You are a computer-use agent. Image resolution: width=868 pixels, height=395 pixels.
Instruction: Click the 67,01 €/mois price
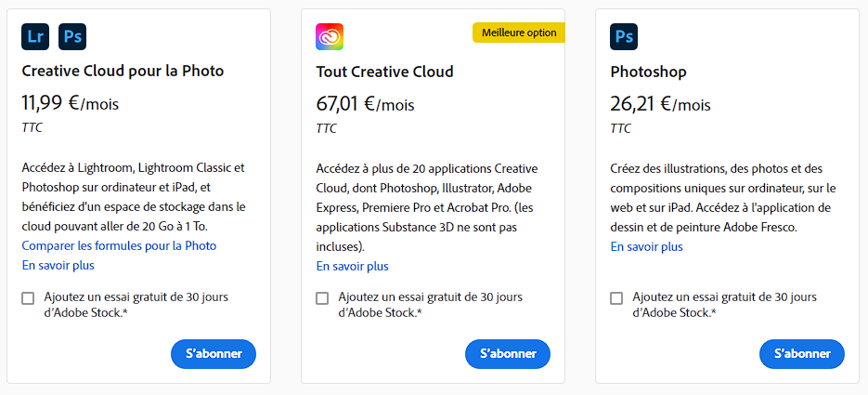[x=365, y=104]
